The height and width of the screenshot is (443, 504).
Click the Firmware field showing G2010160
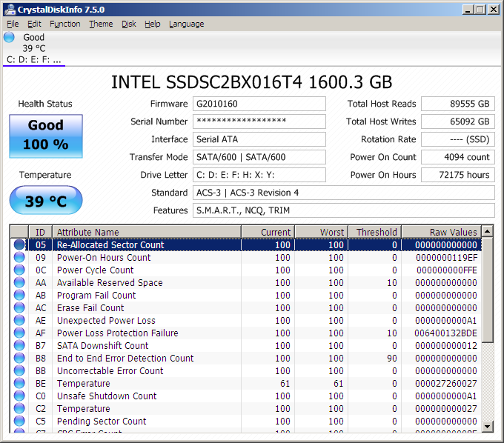259,104
